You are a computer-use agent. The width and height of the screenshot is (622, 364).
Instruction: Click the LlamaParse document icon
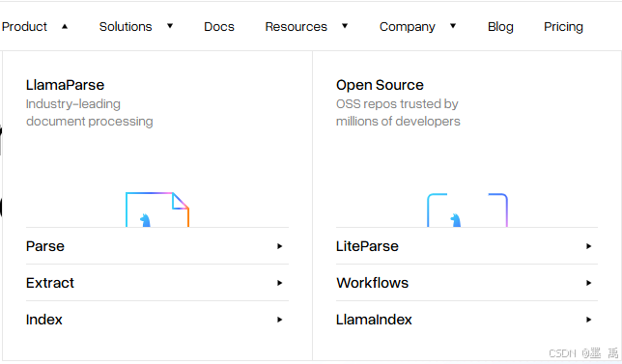click(x=157, y=210)
